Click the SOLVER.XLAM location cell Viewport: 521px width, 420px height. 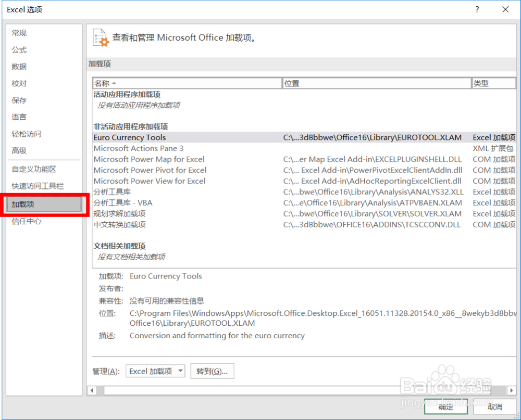[x=372, y=214]
